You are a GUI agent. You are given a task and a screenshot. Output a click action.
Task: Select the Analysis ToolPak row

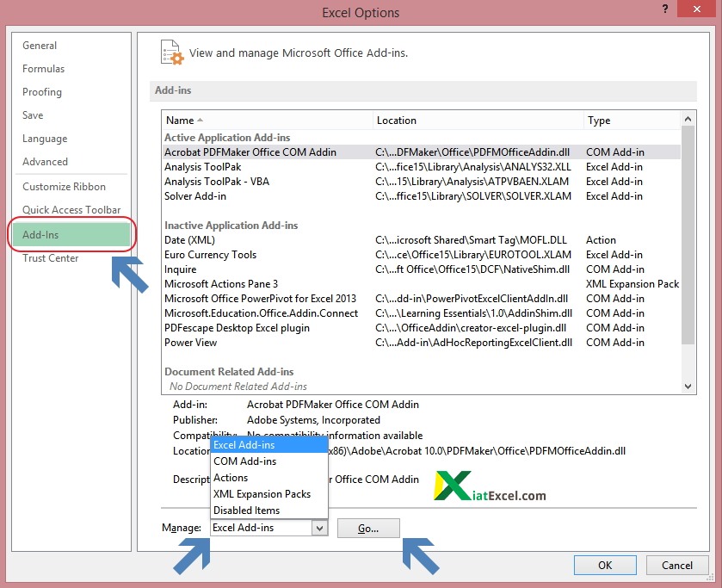tap(422, 167)
